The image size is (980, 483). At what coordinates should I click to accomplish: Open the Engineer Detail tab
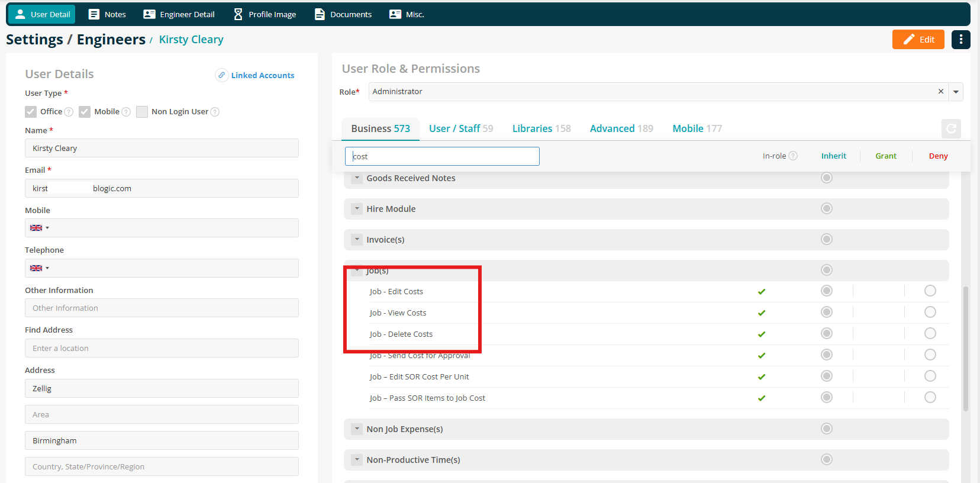click(x=179, y=14)
